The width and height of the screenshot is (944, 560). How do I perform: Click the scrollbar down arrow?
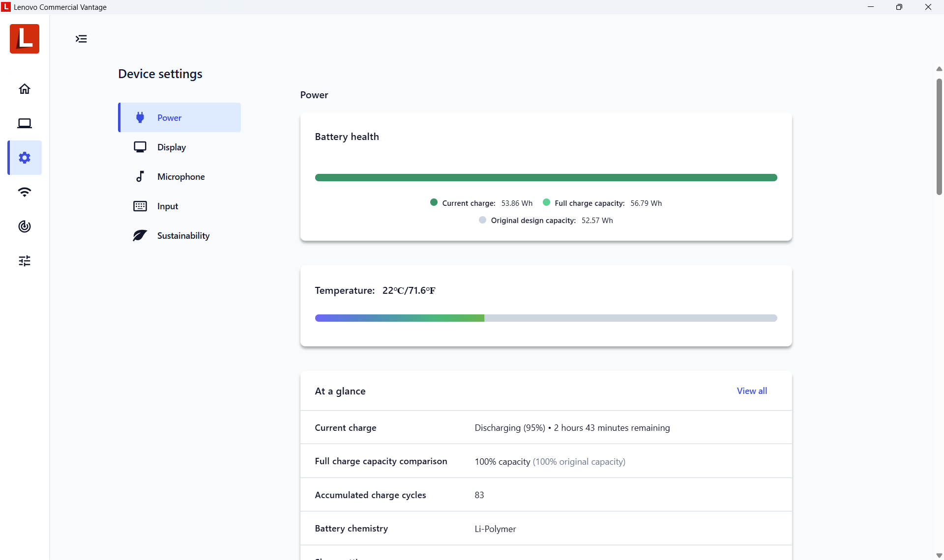[x=939, y=555]
